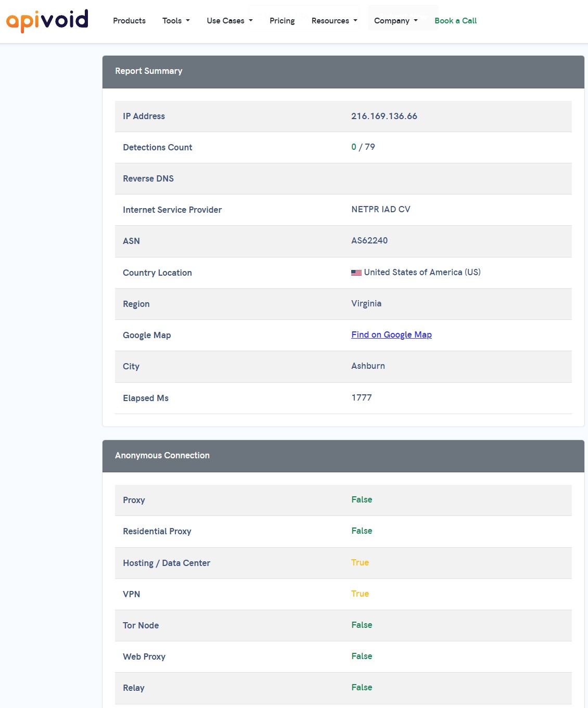Click the Google Map label
The height and width of the screenshot is (708, 588).
(147, 335)
